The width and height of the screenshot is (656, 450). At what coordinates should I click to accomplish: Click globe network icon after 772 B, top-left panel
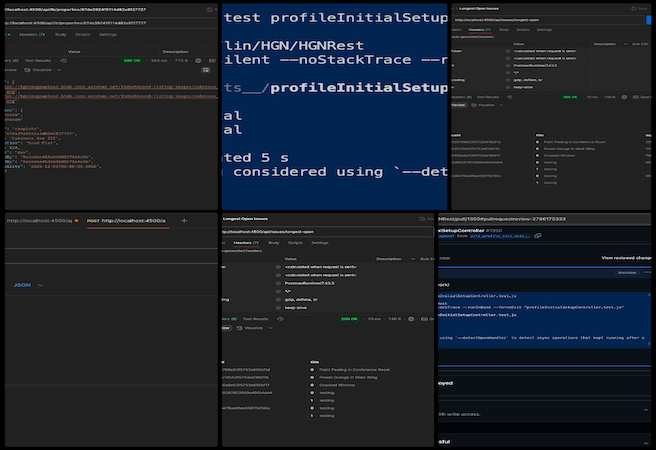pos(198,61)
